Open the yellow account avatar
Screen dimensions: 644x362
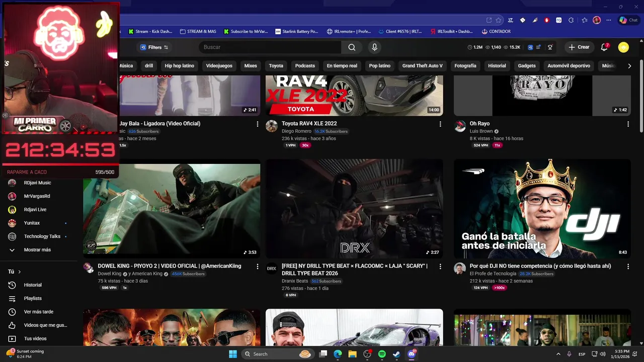point(623,47)
